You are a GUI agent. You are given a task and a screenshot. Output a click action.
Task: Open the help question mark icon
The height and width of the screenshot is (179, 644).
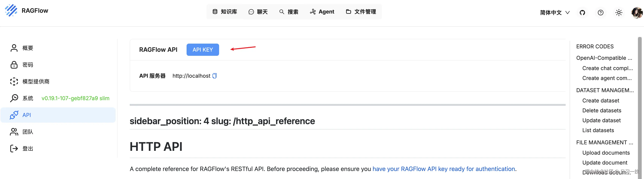coord(600,13)
